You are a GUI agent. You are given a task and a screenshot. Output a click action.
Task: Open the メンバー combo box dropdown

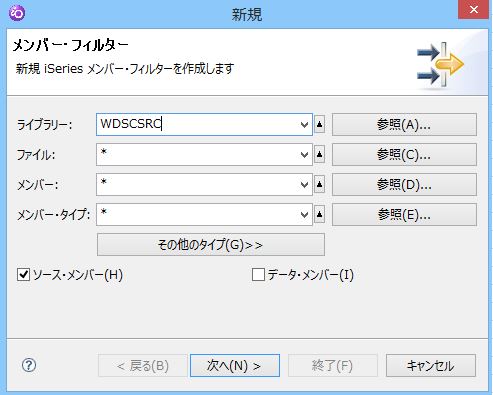coord(304,185)
